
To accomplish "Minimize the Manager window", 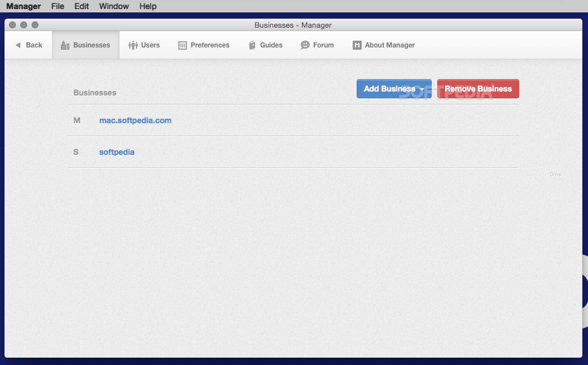I will [x=24, y=25].
